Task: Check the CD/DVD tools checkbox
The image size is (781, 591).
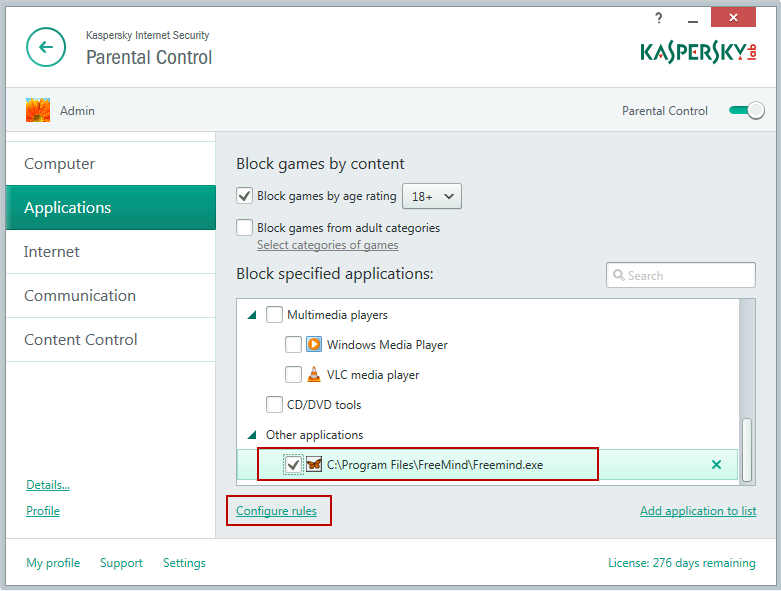Action: coord(274,404)
